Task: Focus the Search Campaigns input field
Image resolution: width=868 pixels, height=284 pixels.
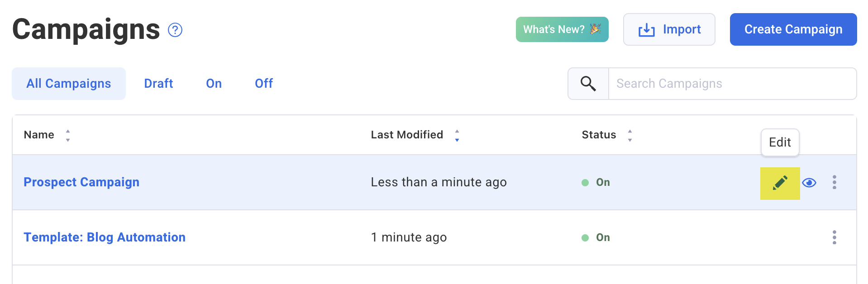Action: pos(732,84)
